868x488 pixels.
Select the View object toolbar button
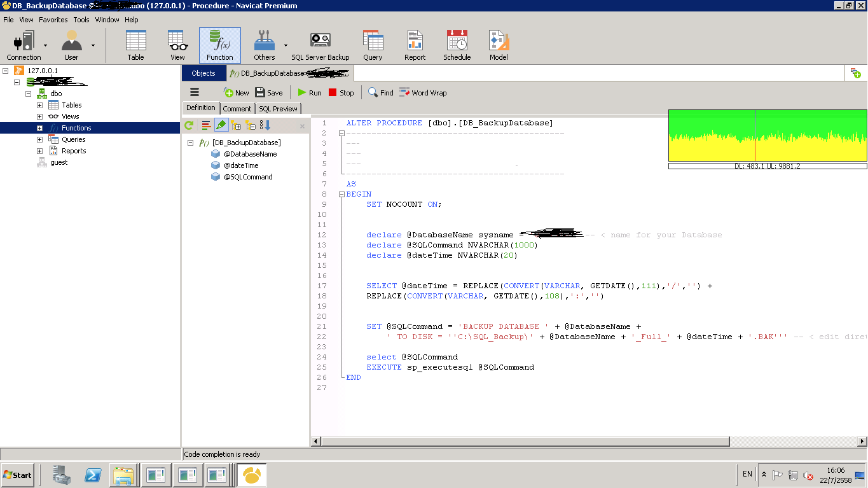[177, 45]
